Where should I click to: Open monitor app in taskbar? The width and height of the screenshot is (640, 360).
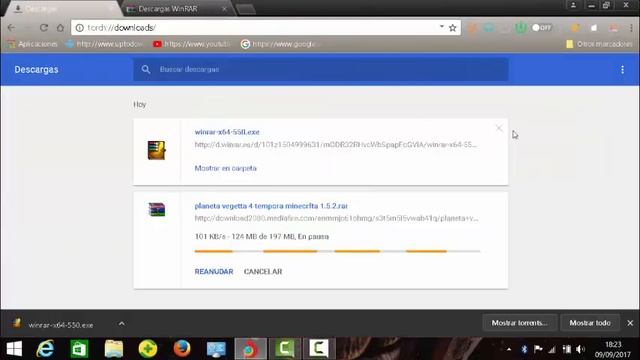pyautogui.click(x=216, y=349)
